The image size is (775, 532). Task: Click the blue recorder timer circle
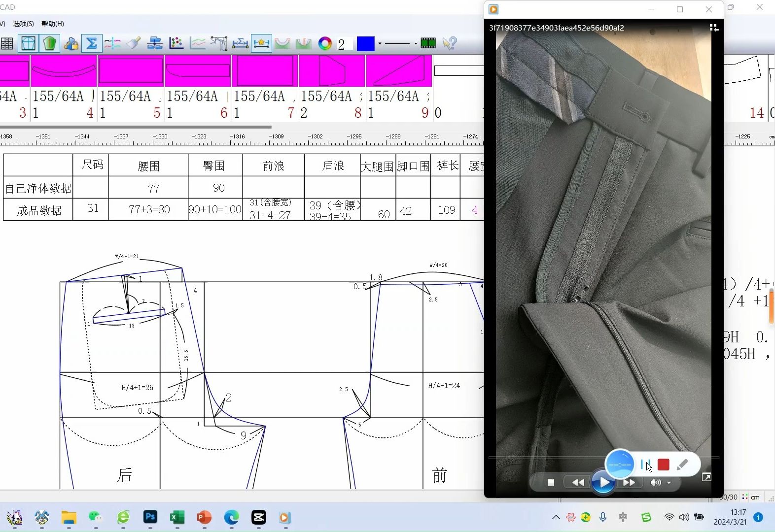click(620, 464)
